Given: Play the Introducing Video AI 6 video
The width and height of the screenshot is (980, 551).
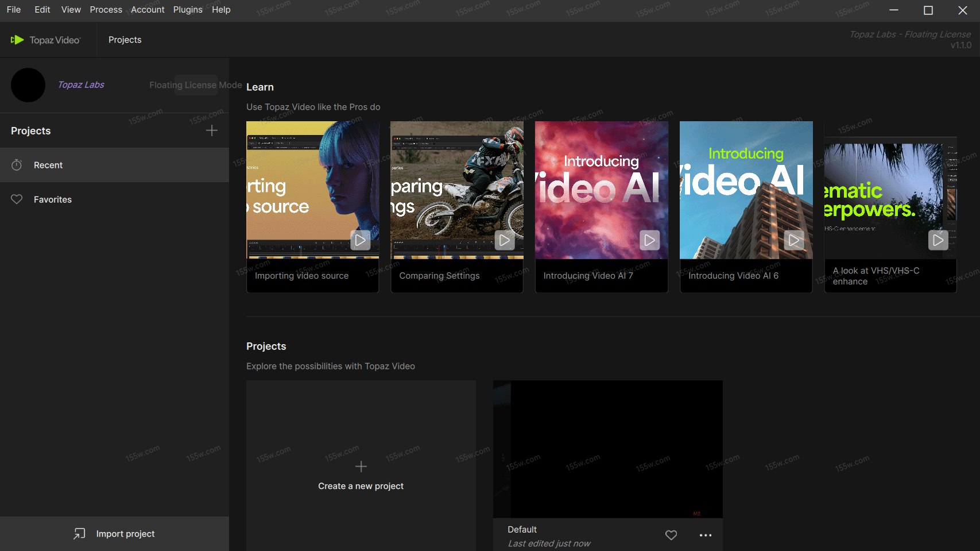Looking at the screenshot, I should [794, 240].
